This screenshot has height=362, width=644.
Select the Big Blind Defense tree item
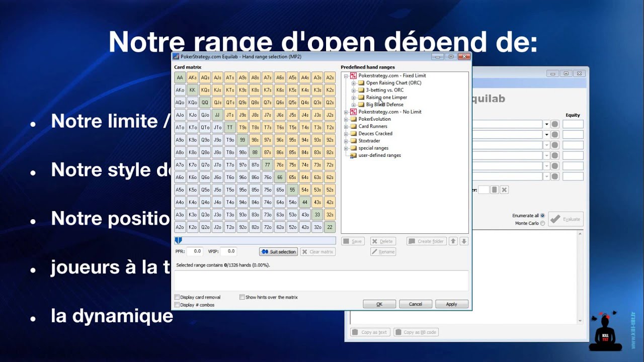pyautogui.click(x=384, y=105)
